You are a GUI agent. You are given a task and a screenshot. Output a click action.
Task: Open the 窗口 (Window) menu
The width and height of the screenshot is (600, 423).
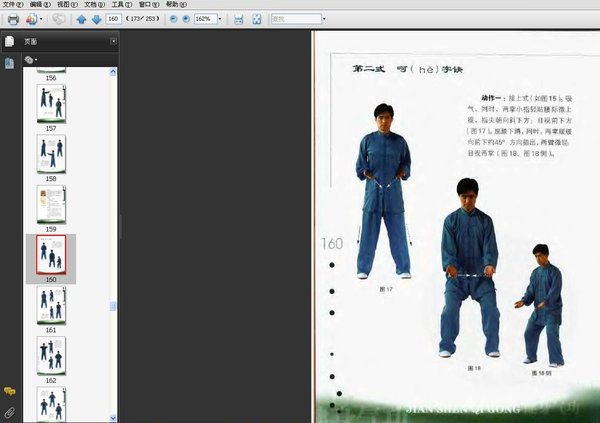pos(148,5)
